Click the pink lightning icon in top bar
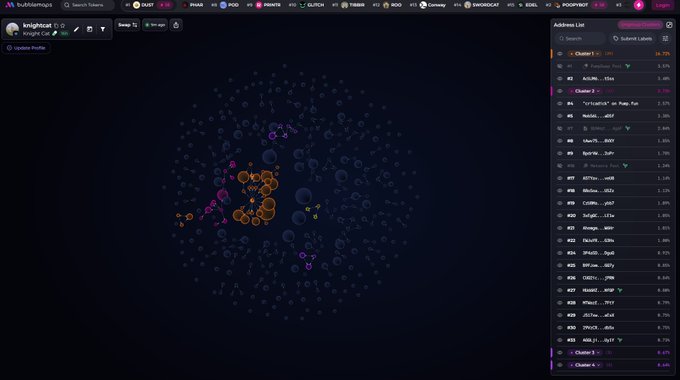This screenshot has height=380, width=680. click(x=638, y=5)
